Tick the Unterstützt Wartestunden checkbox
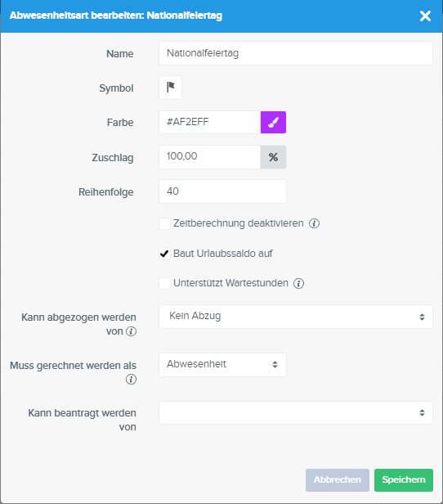The width and height of the screenshot is (443, 504). 164,283
